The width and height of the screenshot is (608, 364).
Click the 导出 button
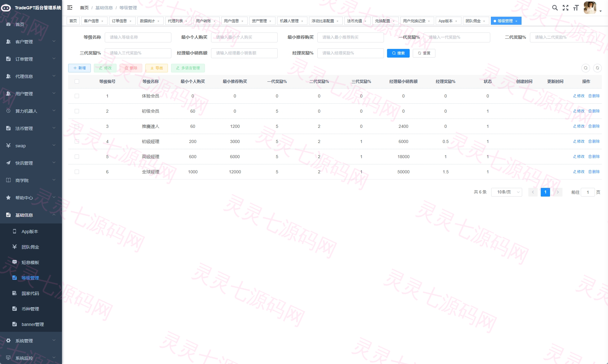(x=156, y=68)
